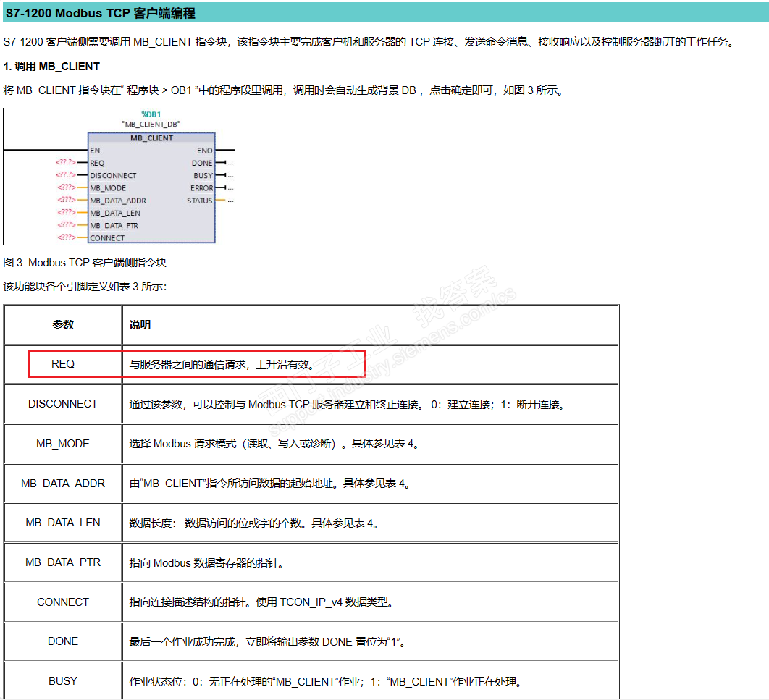Click the table header cell '参数'
769x700 pixels.
[63, 325]
